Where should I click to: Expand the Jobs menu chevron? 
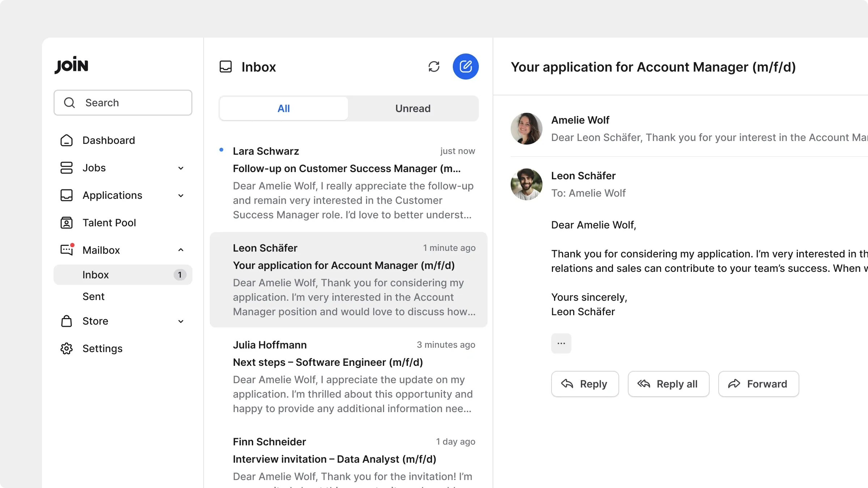(181, 168)
